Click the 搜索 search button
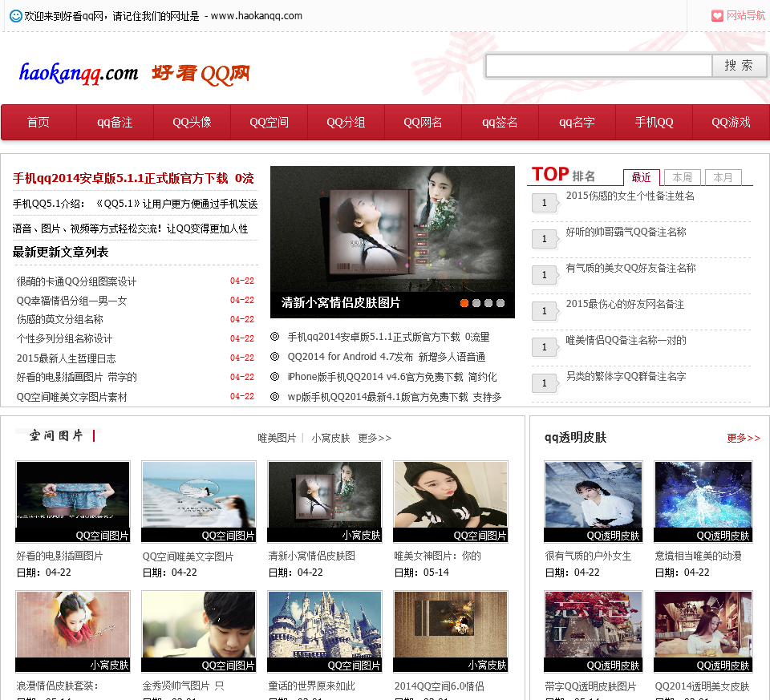 (739, 66)
